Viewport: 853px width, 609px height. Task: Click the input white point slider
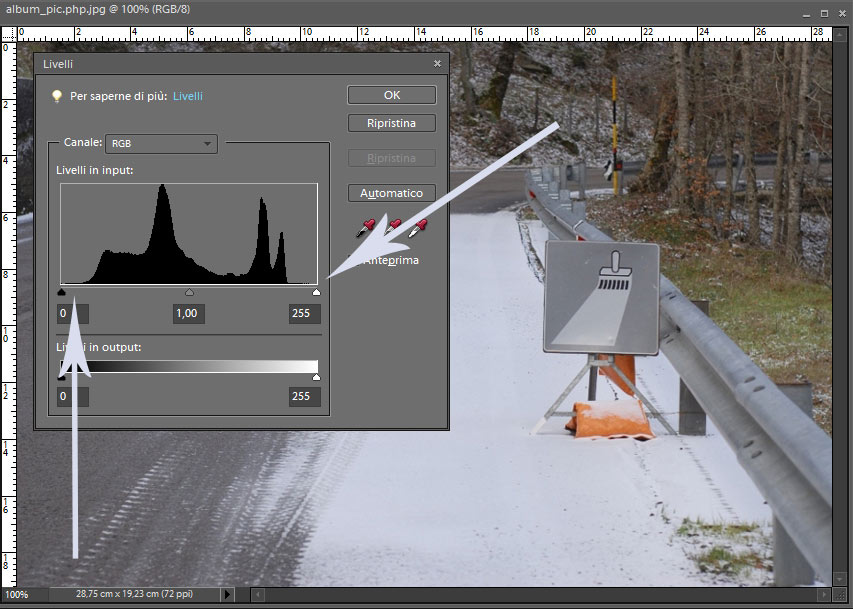317,293
